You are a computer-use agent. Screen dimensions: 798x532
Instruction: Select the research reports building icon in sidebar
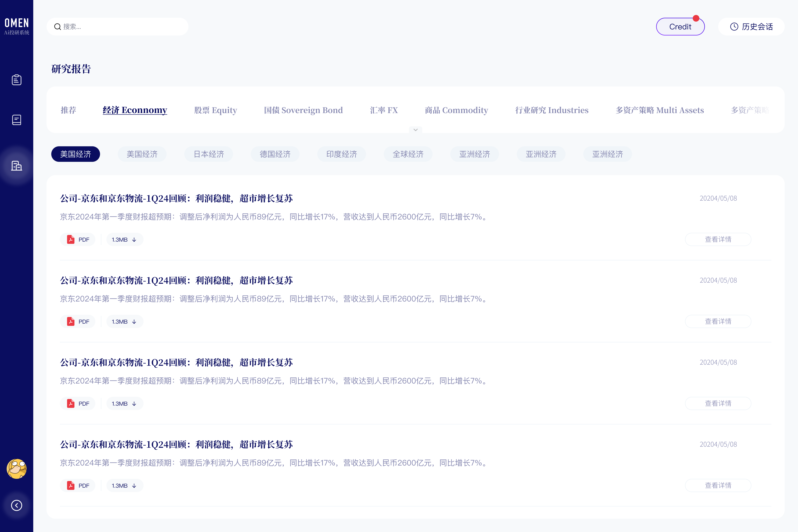click(17, 166)
